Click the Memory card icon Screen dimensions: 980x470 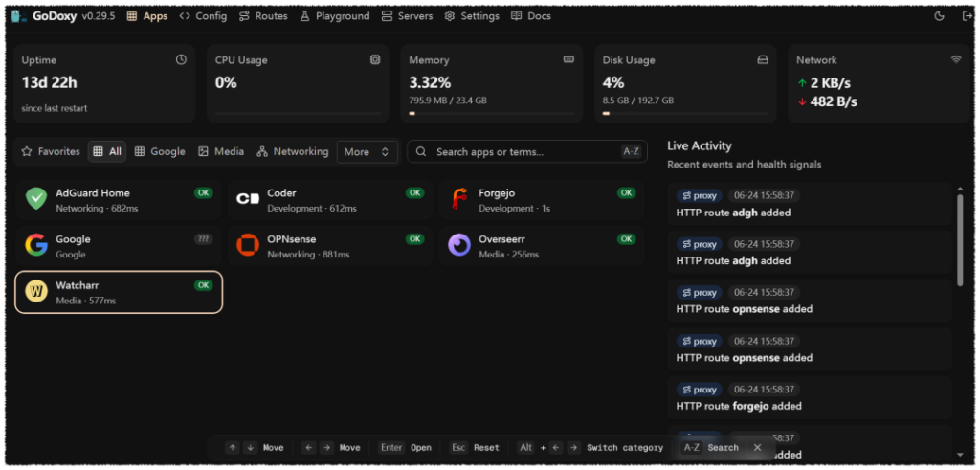(568, 60)
